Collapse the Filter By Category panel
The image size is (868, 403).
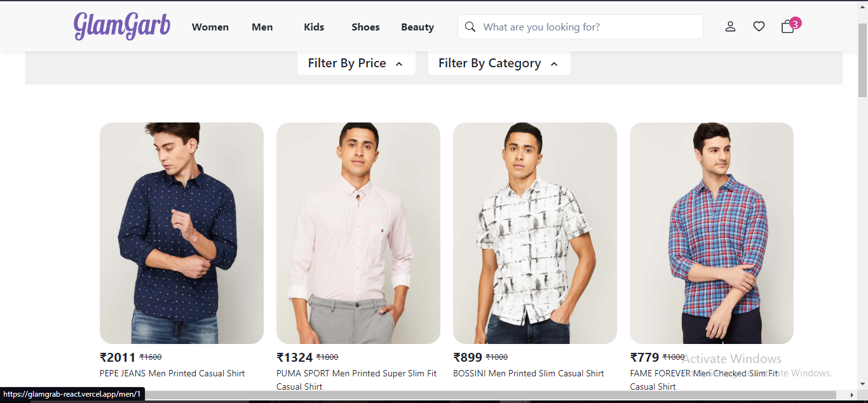tap(499, 63)
